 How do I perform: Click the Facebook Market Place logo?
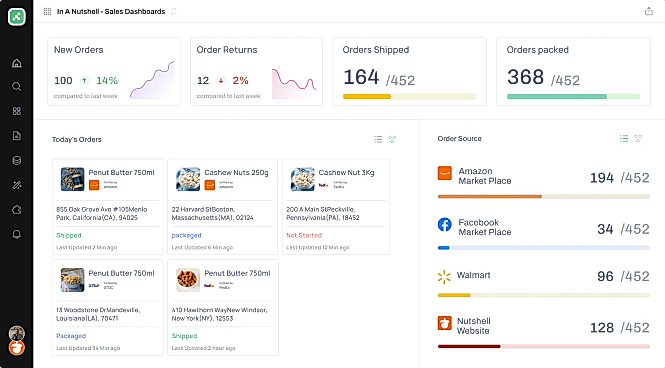point(444,224)
